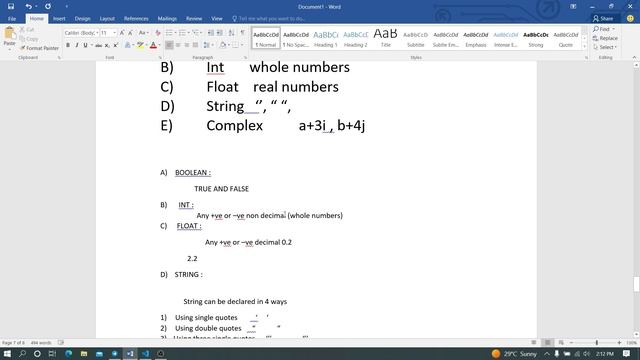Click the Find button
Viewport: 640px width, 360px height.
click(x=604, y=29)
